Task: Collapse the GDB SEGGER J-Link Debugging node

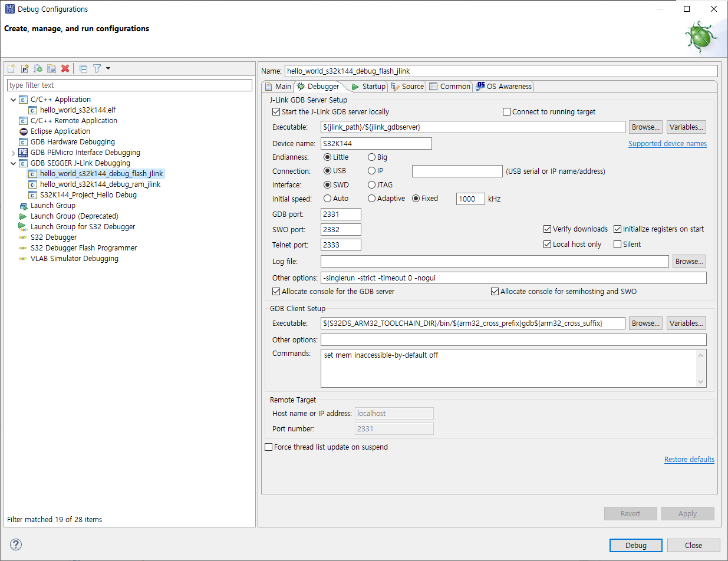Action: click(13, 163)
